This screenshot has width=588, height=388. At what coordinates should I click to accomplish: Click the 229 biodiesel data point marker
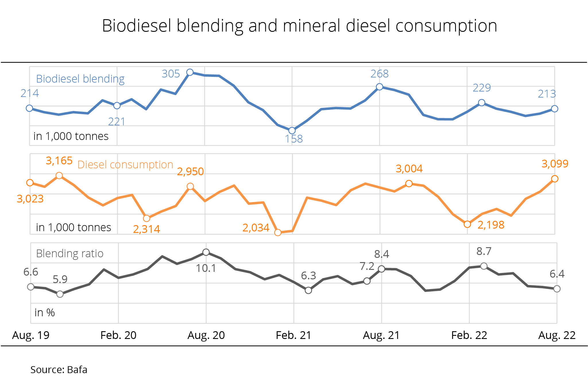[x=482, y=103]
